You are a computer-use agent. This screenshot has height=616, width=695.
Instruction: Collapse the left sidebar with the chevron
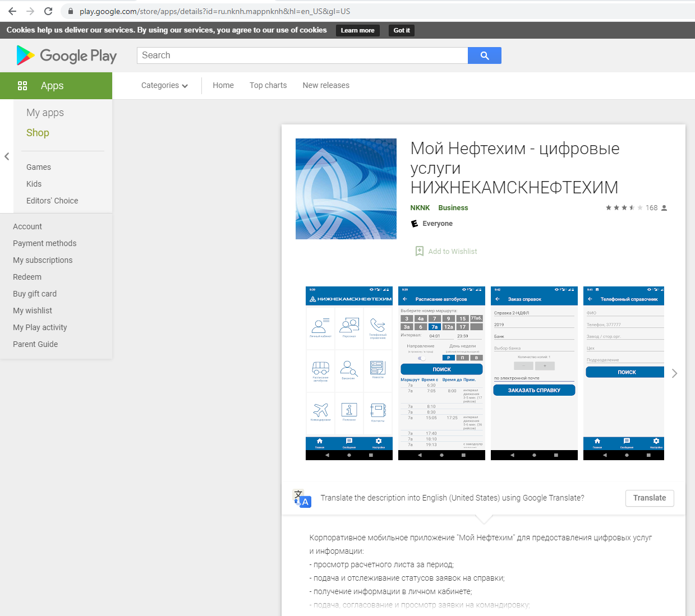coord(7,156)
